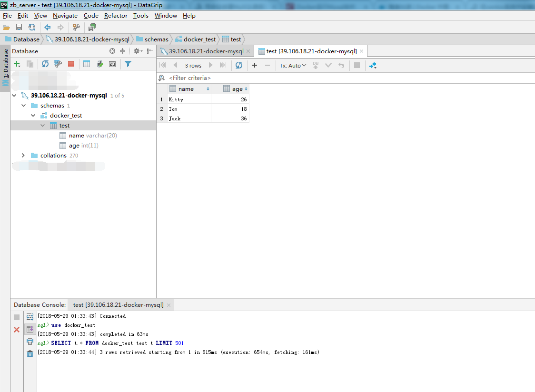Image resolution: width=535 pixels, height=392 pixels.
Task: Select age cell with value 36
Action: pyautogui.click(x=230, y=118)
